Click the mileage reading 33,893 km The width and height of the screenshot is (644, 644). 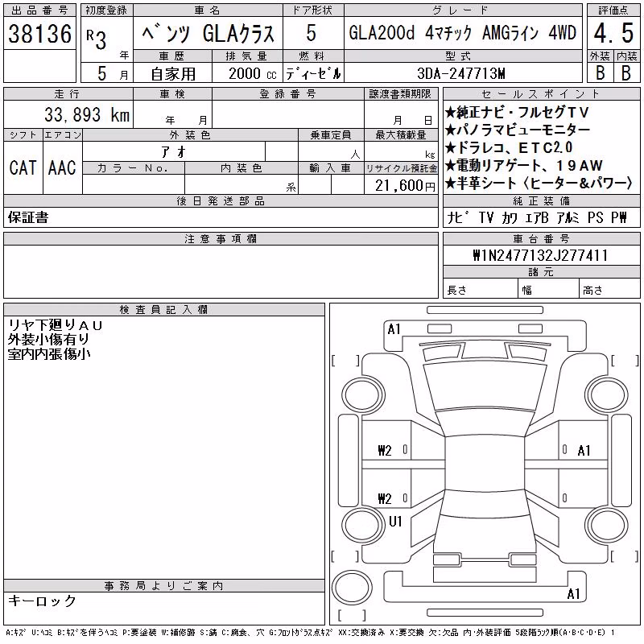87,114
